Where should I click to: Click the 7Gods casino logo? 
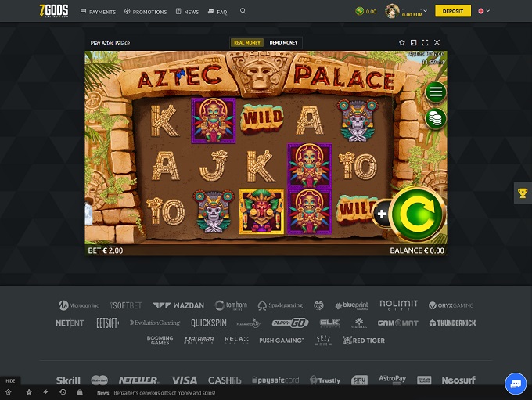(52, 11)
